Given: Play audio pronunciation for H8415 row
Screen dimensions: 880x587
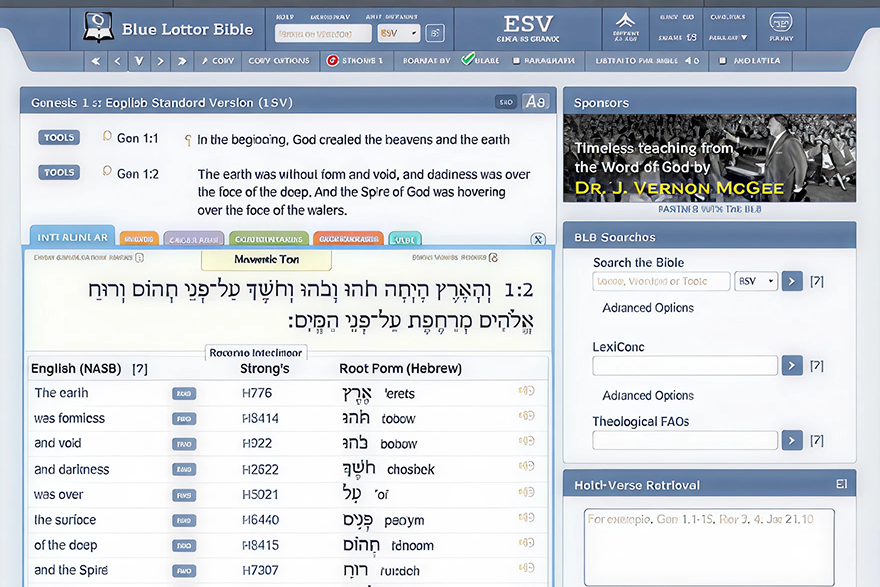Looking at the screenshot, I should [x=526, y=543].
